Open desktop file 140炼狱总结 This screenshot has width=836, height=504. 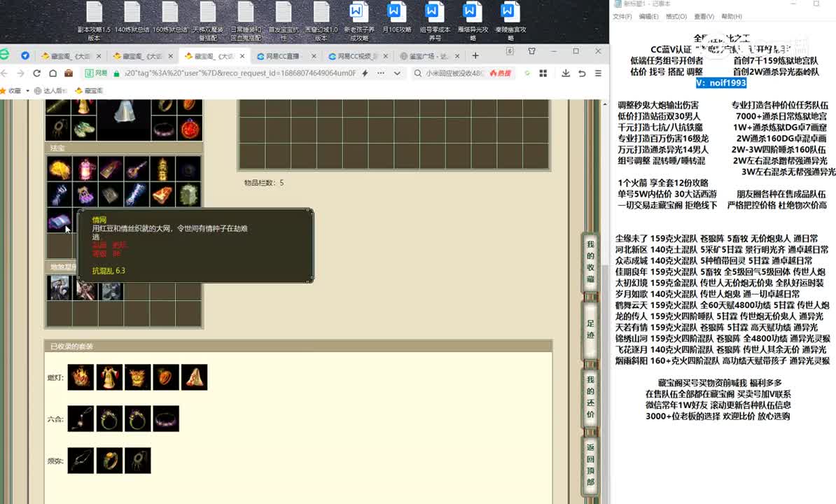point(132,18)
